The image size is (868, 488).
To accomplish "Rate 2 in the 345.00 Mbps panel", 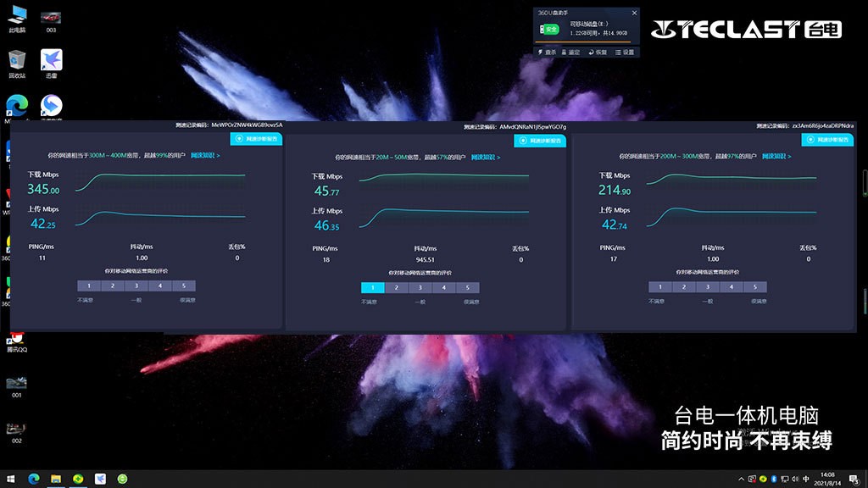I will tap(113, 286).
